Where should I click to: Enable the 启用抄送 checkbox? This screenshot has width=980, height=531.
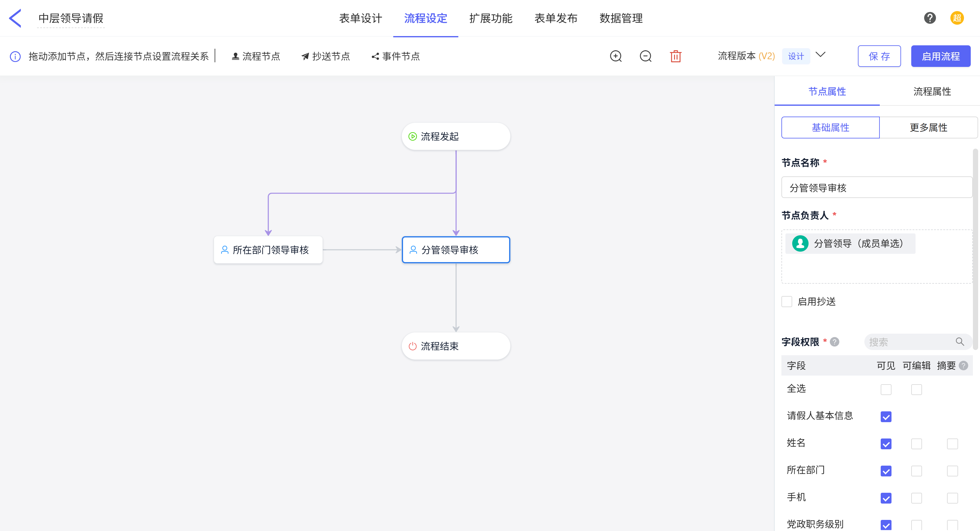pyautogui.click(x=787, y=302)
